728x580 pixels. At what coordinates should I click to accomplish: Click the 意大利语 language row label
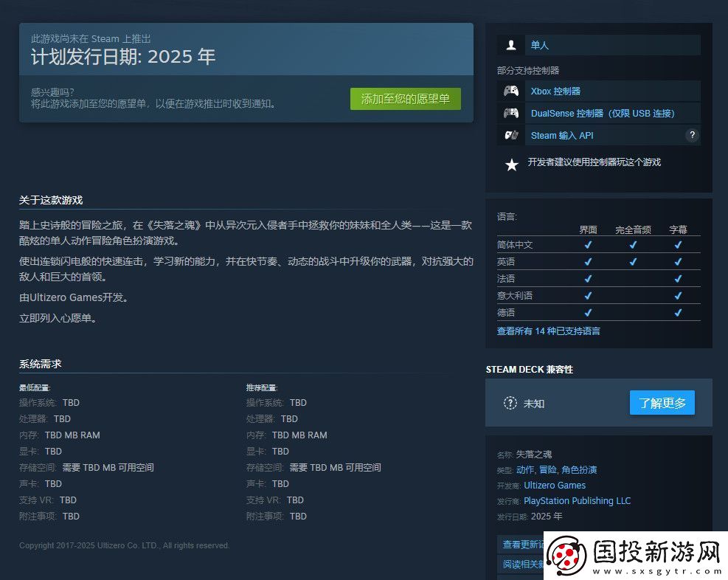coord(514,296)
